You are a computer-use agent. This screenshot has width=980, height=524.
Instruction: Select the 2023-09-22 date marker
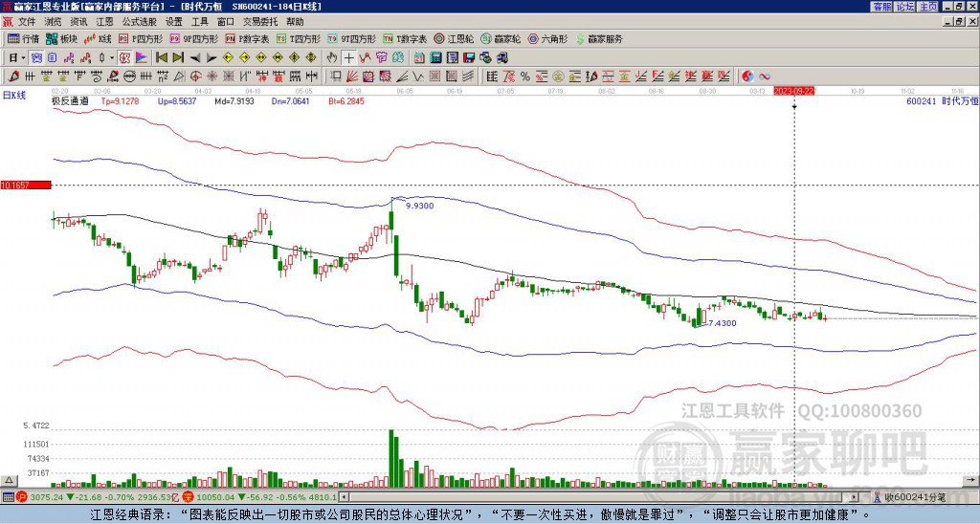[x=793, y=91]
